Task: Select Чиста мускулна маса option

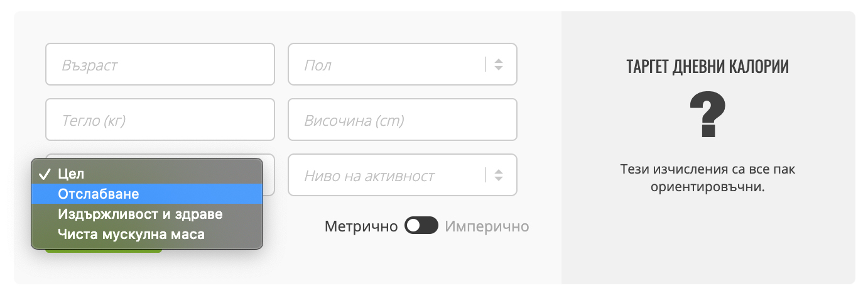Action: click(x=131, y=234)
